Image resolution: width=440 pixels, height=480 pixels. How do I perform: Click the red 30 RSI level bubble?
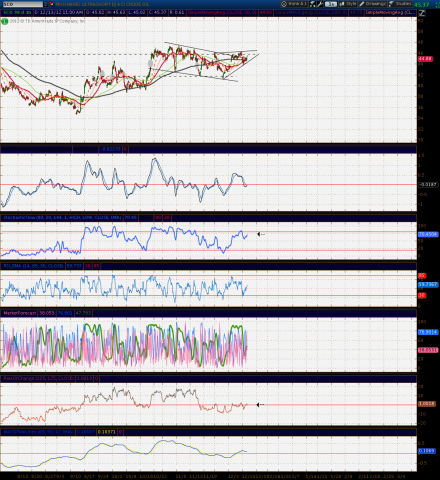pos(422,295)
